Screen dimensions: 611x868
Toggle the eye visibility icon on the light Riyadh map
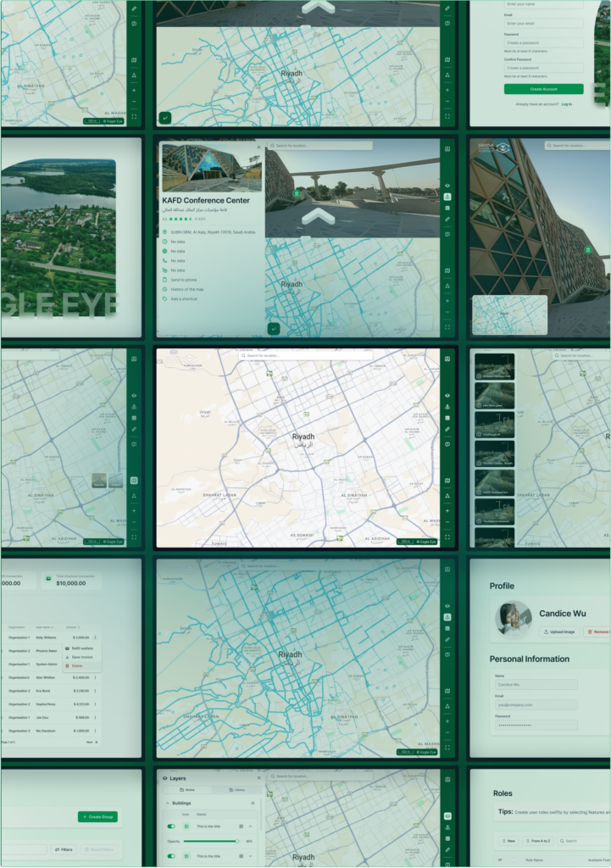click(x=447, y=395)
